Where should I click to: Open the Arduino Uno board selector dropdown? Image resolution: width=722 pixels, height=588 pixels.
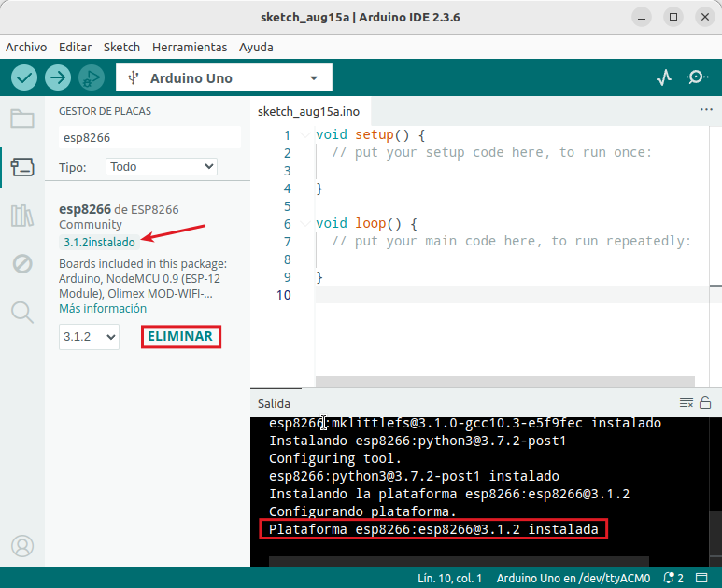pos(224,77)
